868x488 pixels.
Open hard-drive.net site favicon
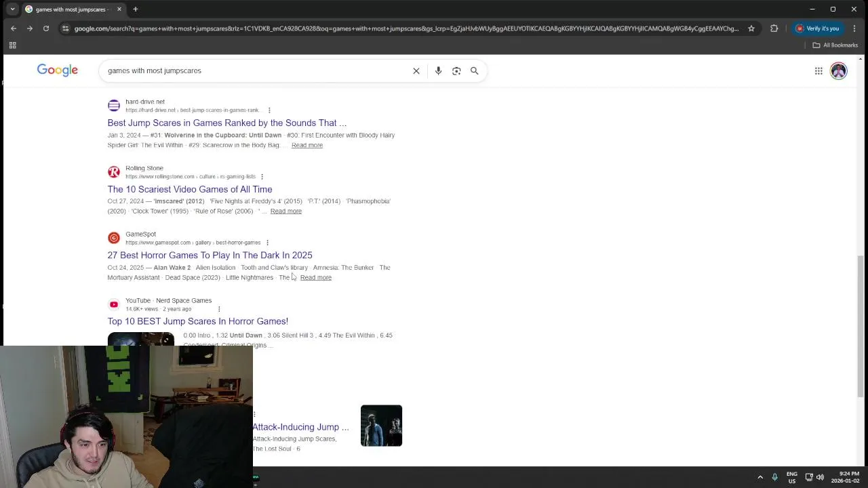(114, 105)
